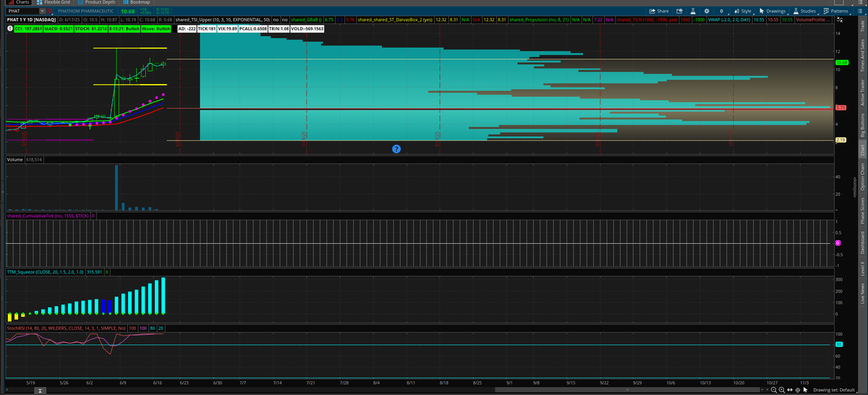868x395 pixels.
Task: Open the Option Chain side panel
Action: click(862, 176)
